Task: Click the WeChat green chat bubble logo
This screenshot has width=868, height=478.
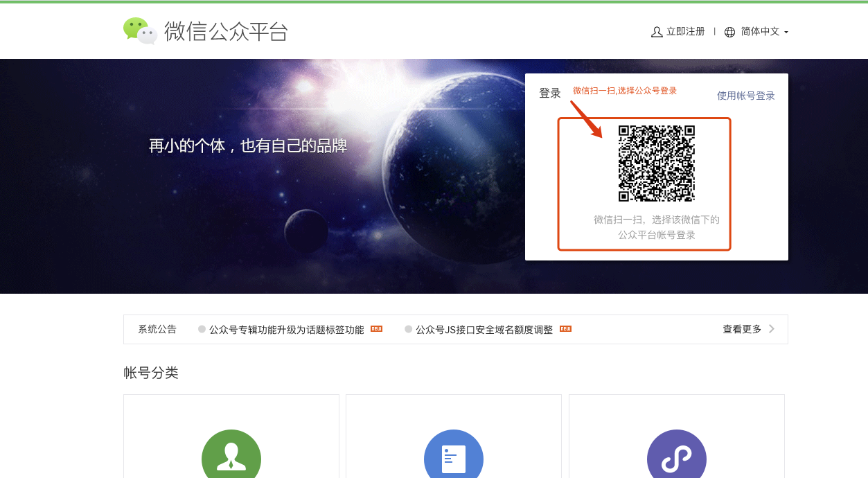Action: pyautogui.click(x=140, y=30)
